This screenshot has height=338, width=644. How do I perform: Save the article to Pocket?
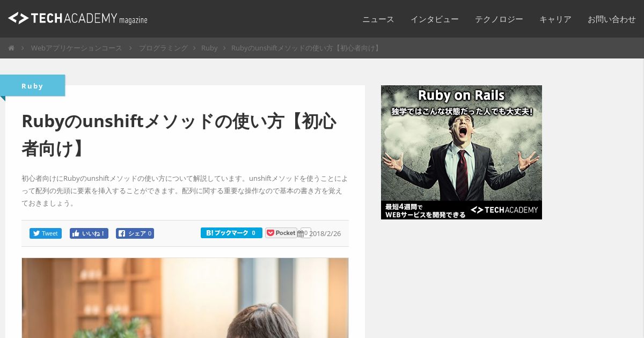coord(281,233)
